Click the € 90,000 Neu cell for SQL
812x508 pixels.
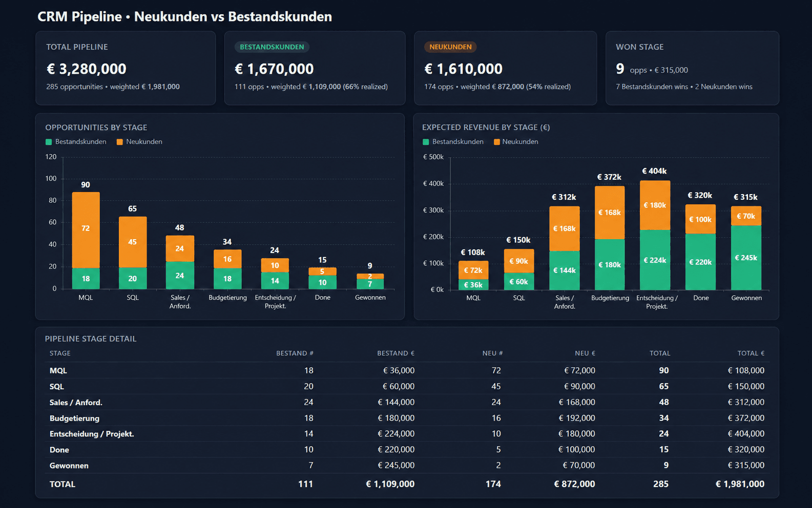pyautogui.click(x=579, y=387)
